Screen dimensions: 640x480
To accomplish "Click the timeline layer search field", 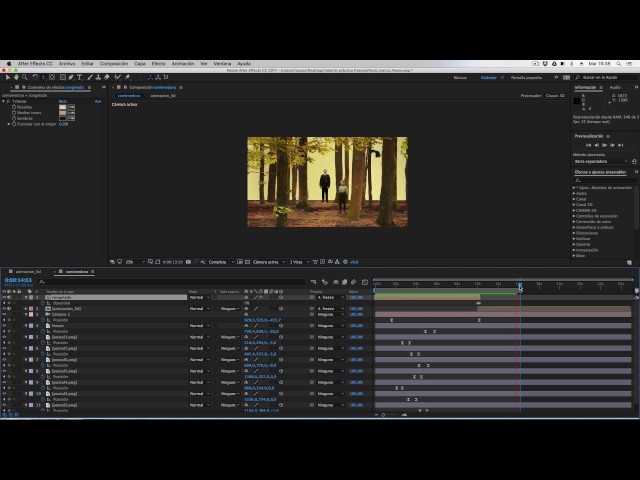I will (171, 282).
